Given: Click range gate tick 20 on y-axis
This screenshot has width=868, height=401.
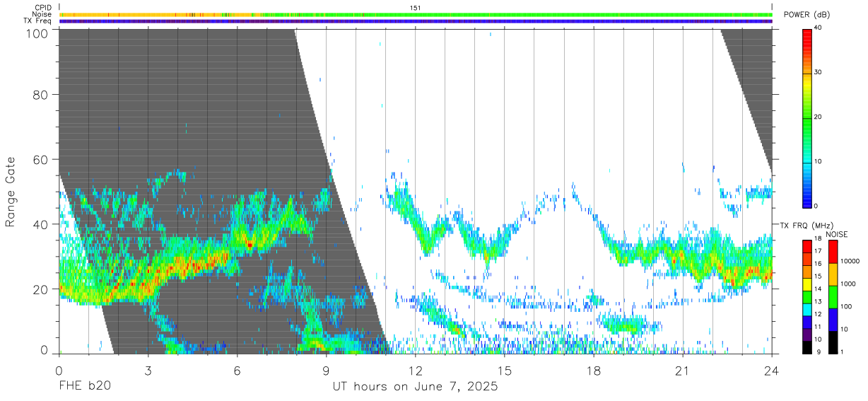Looking at the screenshot, I should point(40,289).
